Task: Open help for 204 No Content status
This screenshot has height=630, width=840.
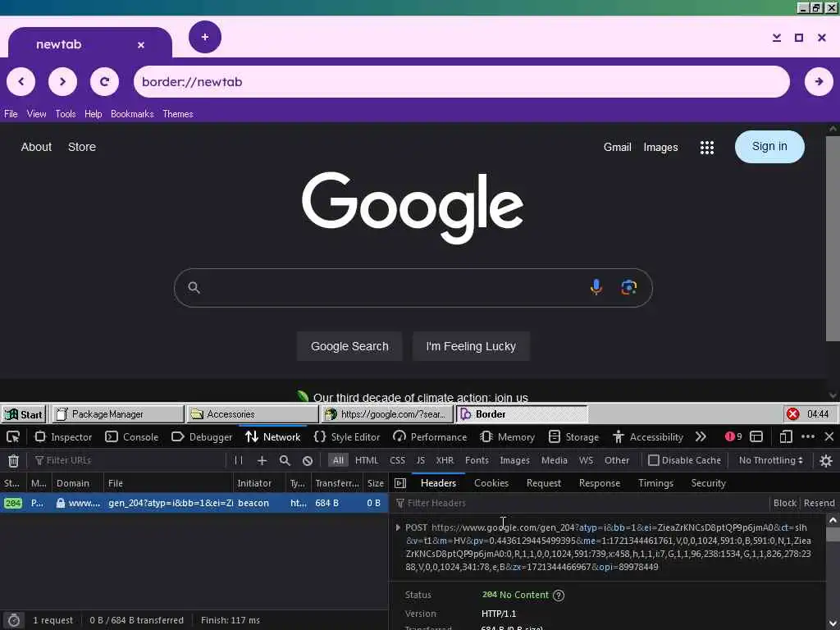Action: (558, 596)
